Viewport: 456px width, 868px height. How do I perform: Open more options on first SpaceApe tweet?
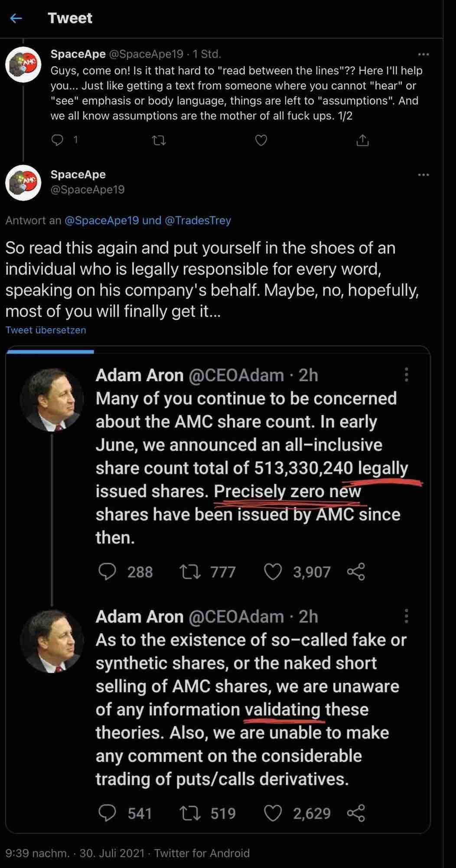pos(423,55)
